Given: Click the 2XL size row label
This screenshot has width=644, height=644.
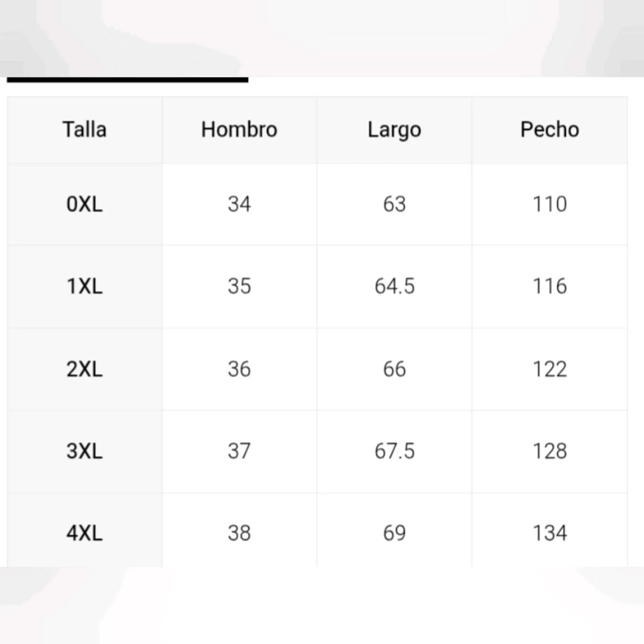Looking at the screenshot, I should coord(85,369).
